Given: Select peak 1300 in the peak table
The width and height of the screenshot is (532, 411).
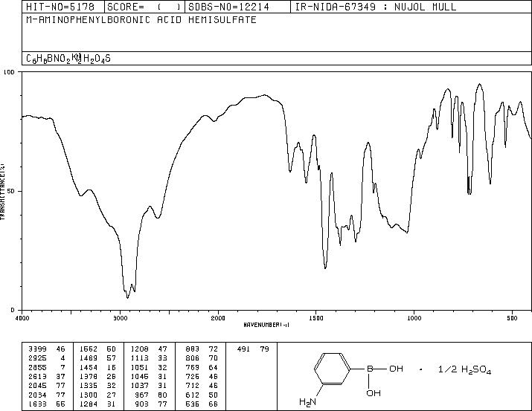Looking at the screenshot, I should coord(89,395).
